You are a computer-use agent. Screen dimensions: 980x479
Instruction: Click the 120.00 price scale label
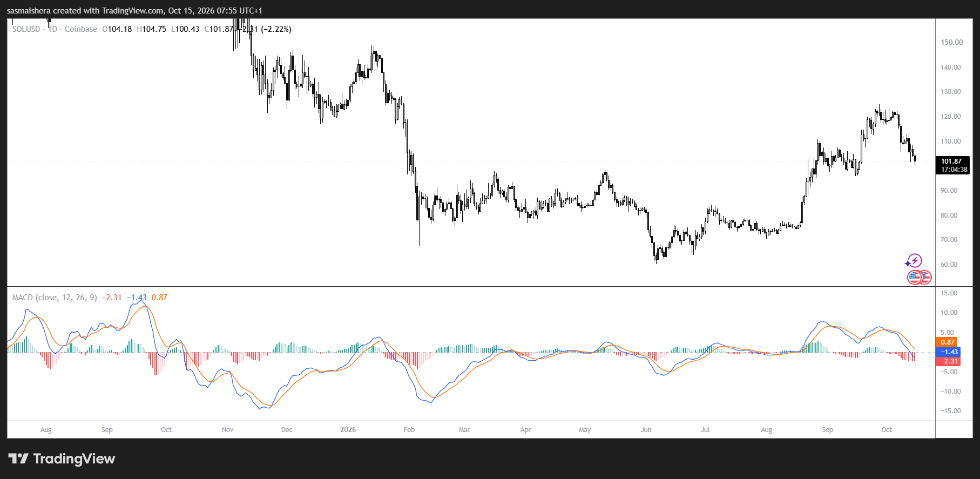pyautogui.click(x=951, y=117)
